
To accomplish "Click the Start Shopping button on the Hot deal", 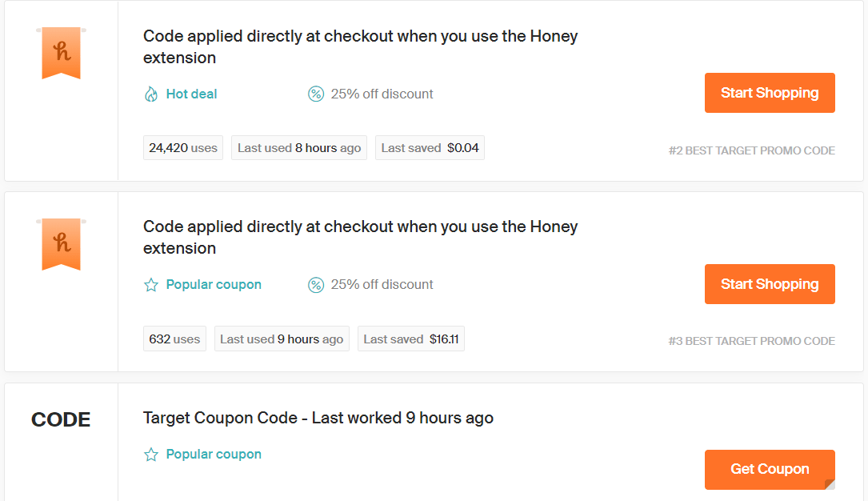I will point(769,93).
